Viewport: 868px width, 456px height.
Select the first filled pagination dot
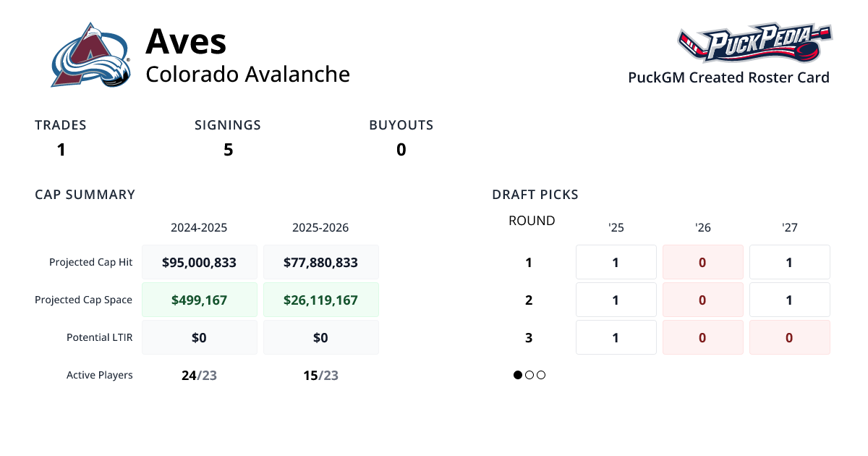(518, 375)
